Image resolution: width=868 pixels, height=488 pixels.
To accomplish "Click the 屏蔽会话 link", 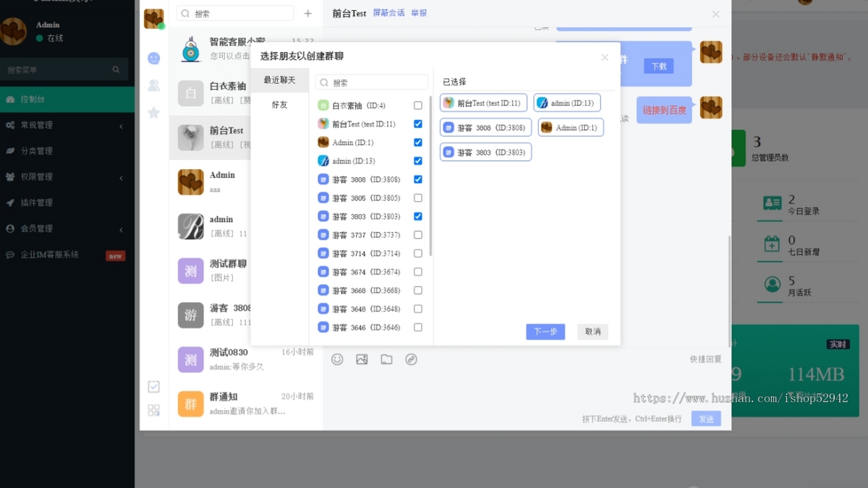I will tap(389, 13).
